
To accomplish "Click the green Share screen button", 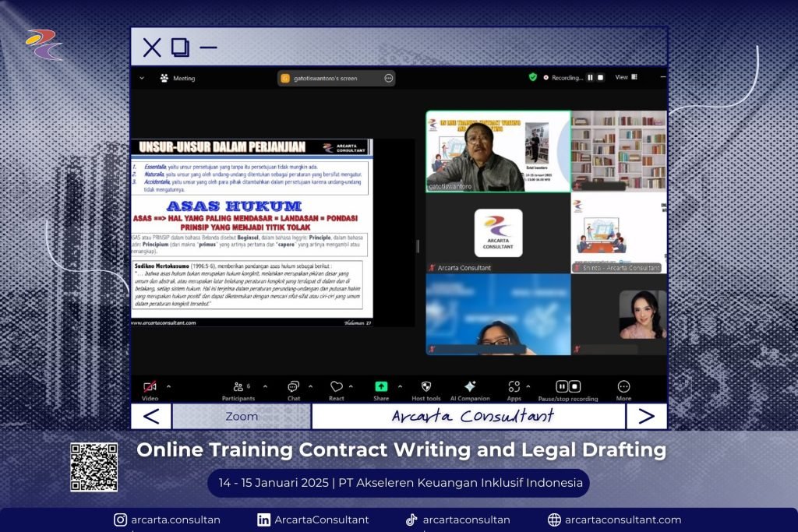I will (x=381, y=387).
